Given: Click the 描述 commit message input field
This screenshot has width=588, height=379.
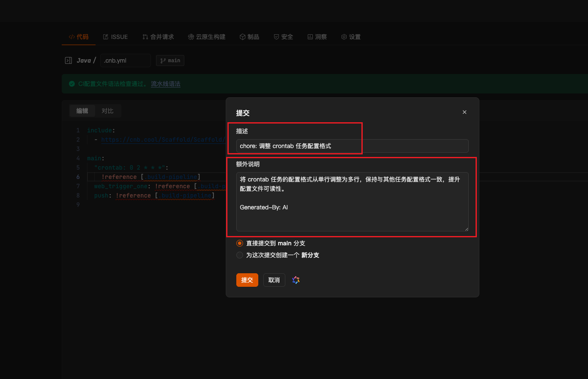Looking at the screenshot, I should 352,146.
